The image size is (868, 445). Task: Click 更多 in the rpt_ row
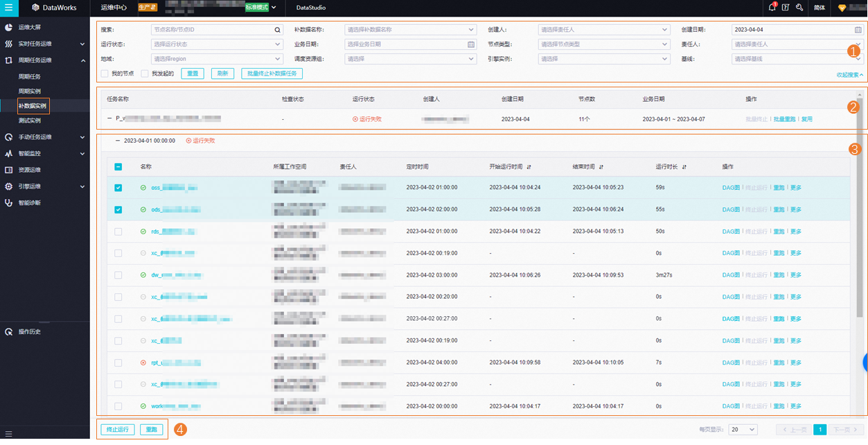pyautogui.click(x=795, y=363)
